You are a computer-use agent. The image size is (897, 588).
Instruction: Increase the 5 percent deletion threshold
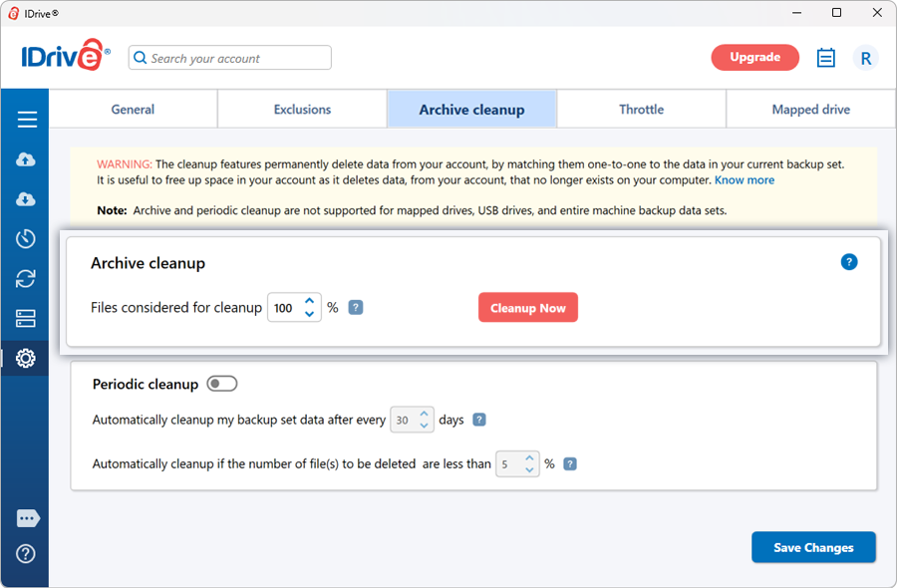529,457
